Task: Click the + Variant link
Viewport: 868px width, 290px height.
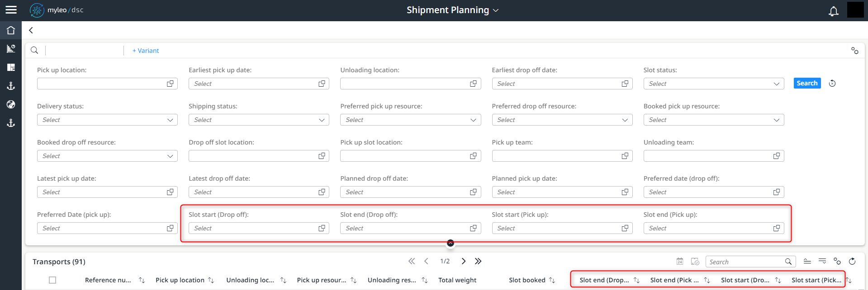Action: pyautogui.click(x=146, y=51)
